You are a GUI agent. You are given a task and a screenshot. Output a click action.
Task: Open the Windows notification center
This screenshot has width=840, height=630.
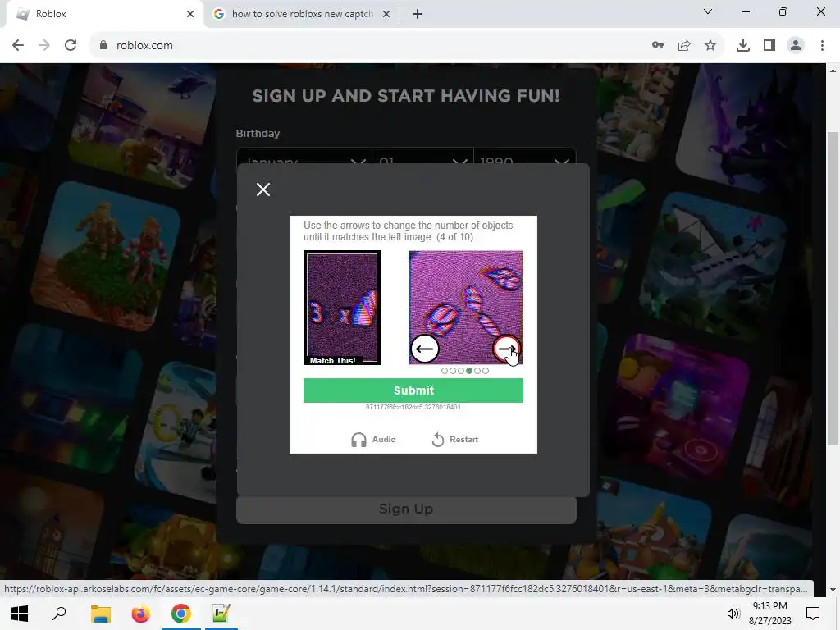click(x=813, y=614)
